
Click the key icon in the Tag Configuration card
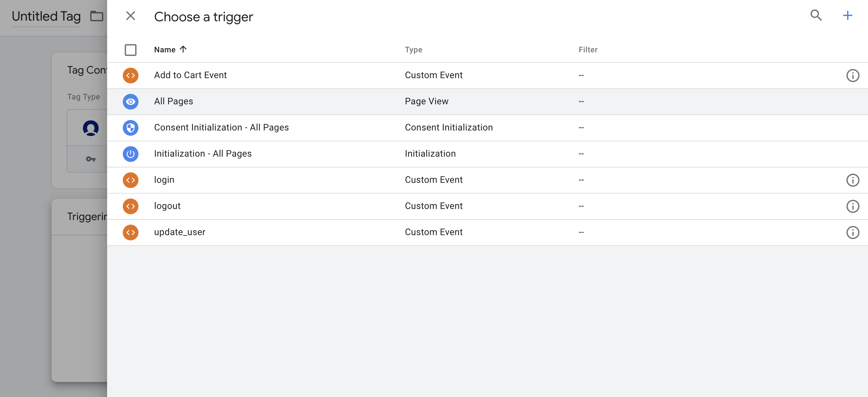tap(90, 159)
